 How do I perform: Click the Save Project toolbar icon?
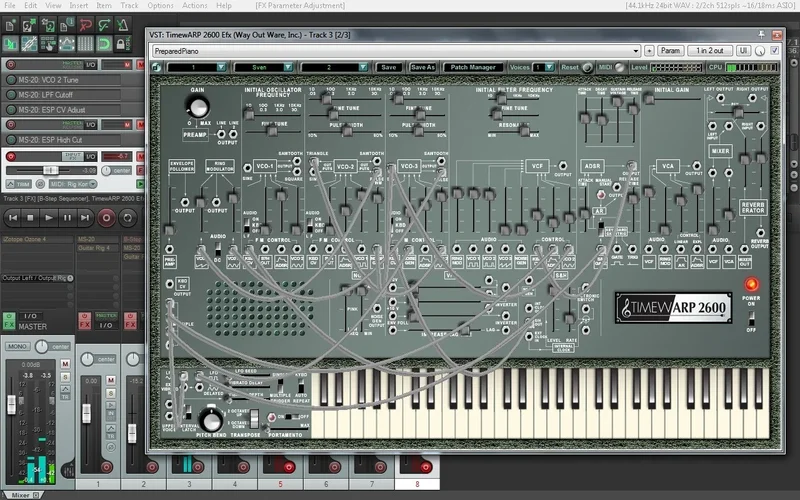(x=48, y=24)
